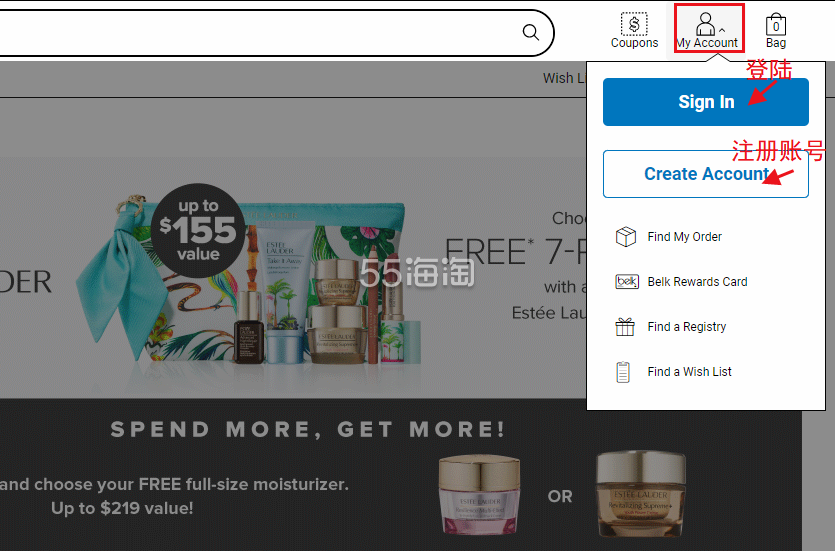
Task: Click the Create Account button
Action: [x=706, y=174]
